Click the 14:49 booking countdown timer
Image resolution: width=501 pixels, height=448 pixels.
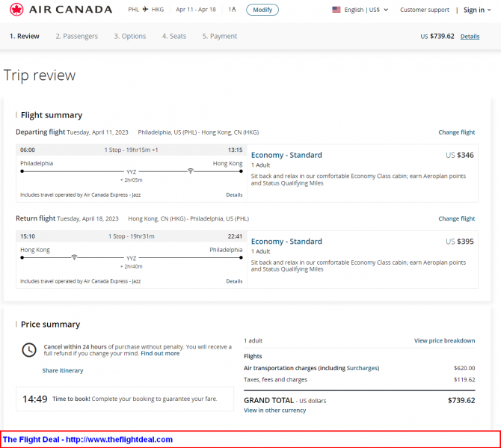tap(35, 399)
